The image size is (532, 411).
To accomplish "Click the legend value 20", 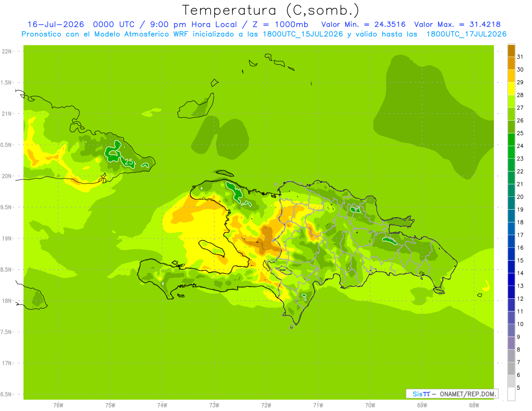I will coord(520,196).
